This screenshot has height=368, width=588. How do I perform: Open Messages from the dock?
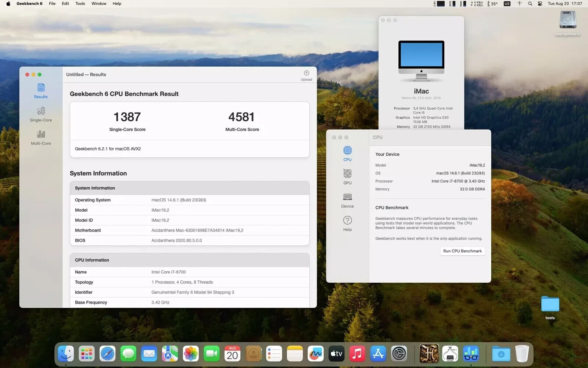click(x=128, y=354)
